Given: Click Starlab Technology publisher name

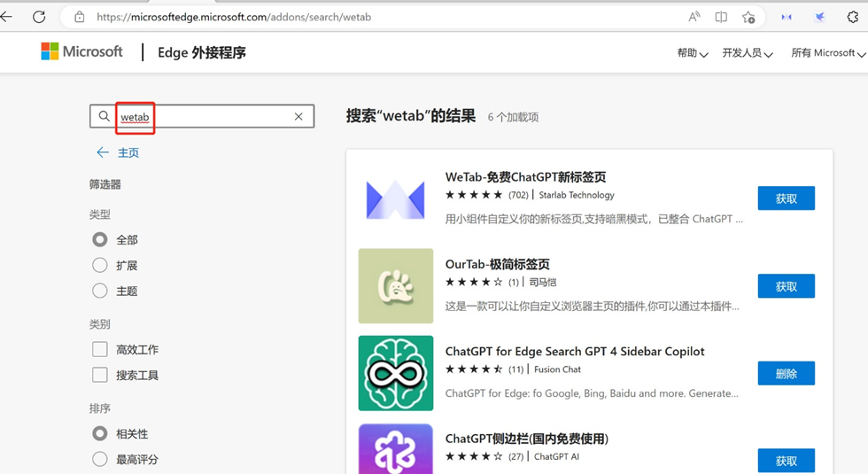Looking at the screenshot, I should point(577,195).
